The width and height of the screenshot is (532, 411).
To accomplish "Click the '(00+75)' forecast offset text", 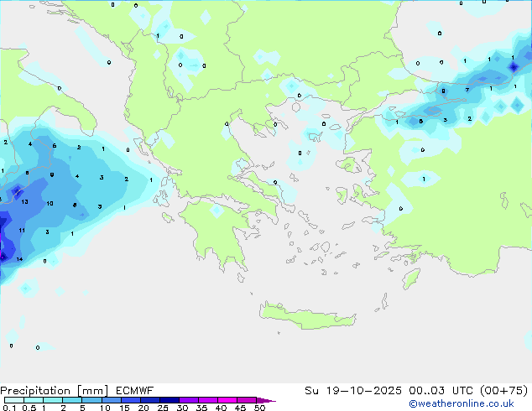I will click(504, 391).
